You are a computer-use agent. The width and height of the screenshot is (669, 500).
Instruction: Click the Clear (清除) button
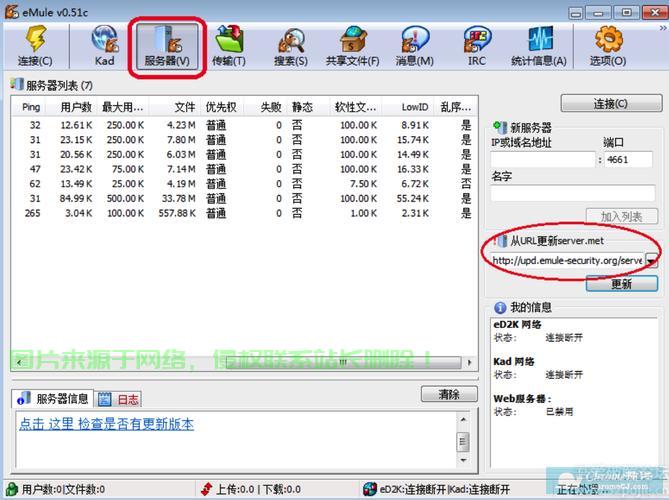pos(449,394)
